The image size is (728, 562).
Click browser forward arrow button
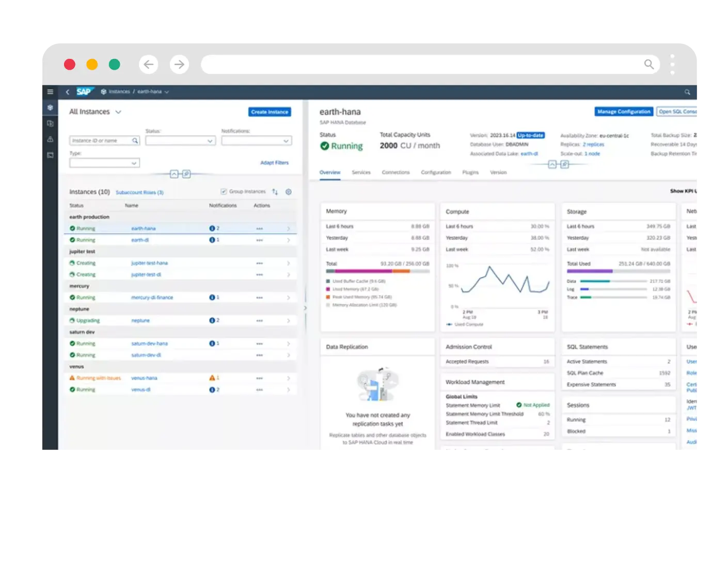(x=179, y=65)
